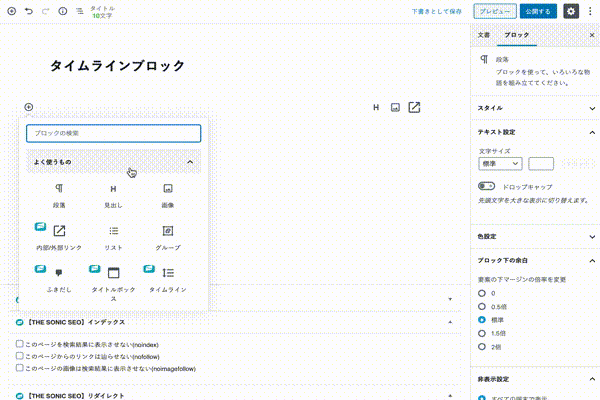600x400 pixels.
Task: Collapse the テキスト設定 panel
Action: (x=536, y=132)
